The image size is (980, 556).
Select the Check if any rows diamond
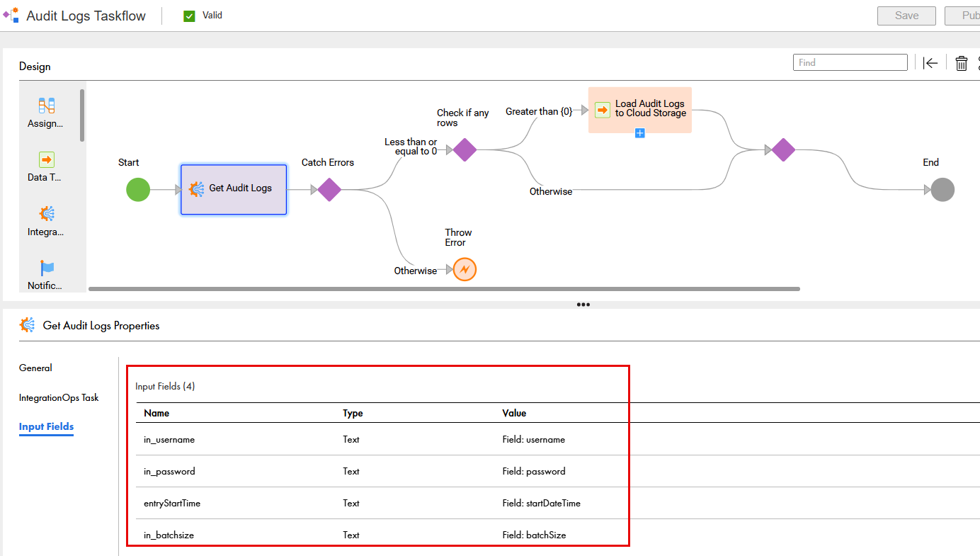coord(465,150)
